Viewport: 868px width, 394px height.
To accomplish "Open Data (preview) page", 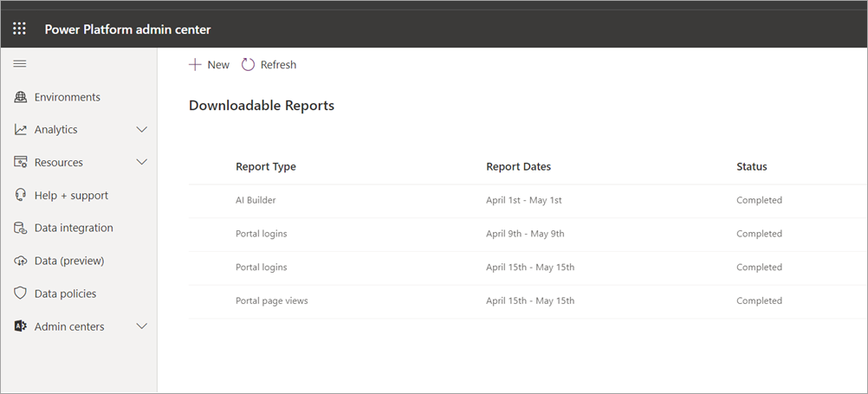I will pyautogui.click(x=69, y=261).
